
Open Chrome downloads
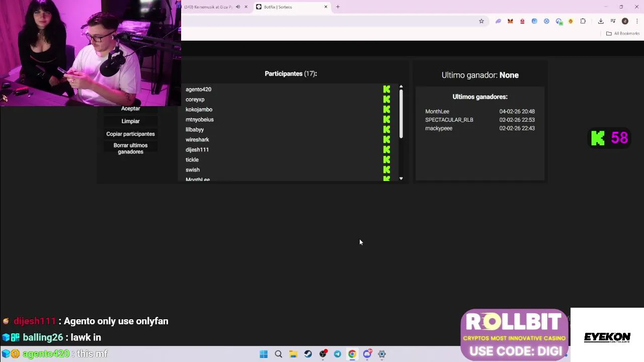(x=601, y=21)
